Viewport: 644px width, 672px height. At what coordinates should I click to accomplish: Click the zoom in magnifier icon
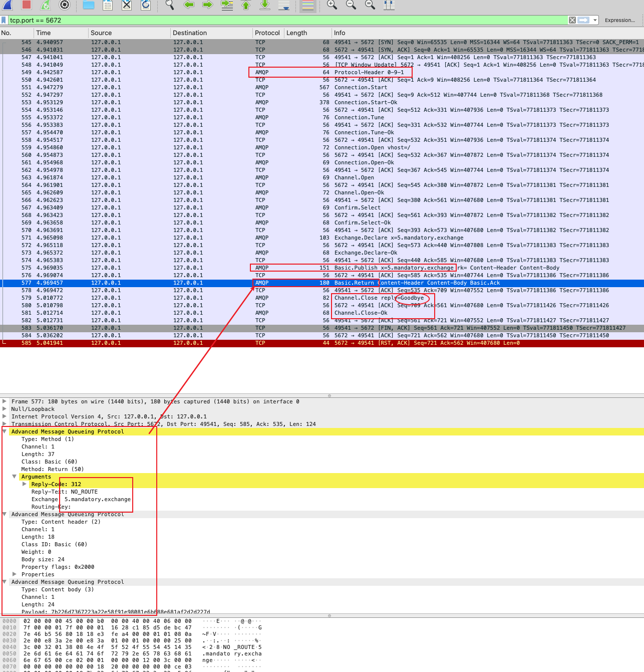(332, 5)
